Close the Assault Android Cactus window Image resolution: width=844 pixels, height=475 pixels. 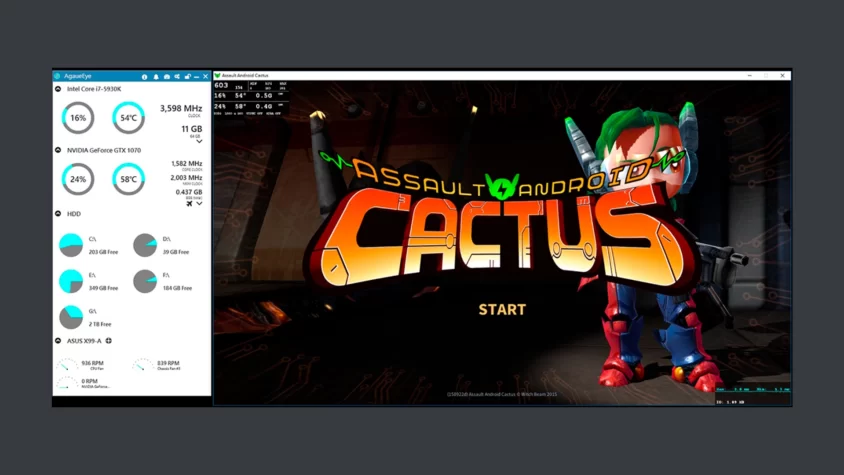click(783, 76)
